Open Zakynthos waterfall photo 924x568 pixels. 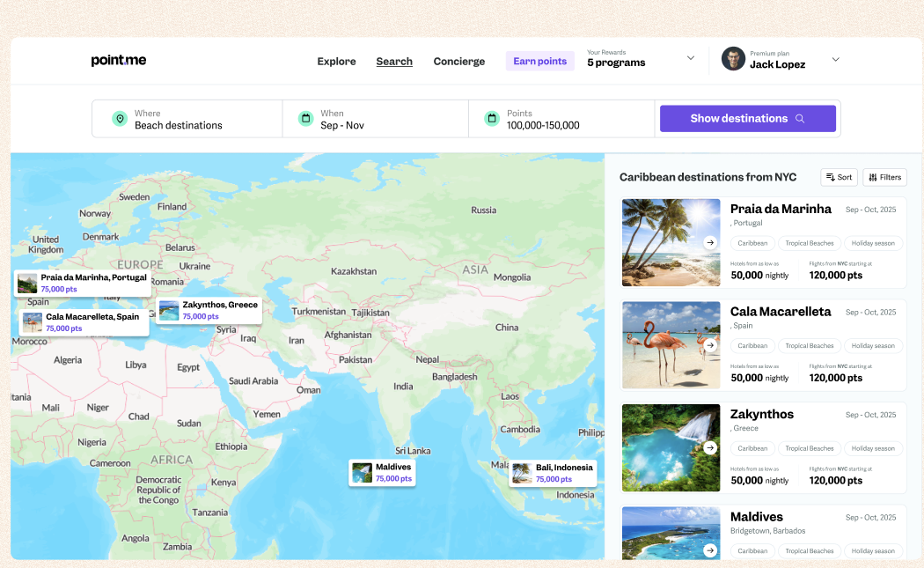[x=671, y=447]
